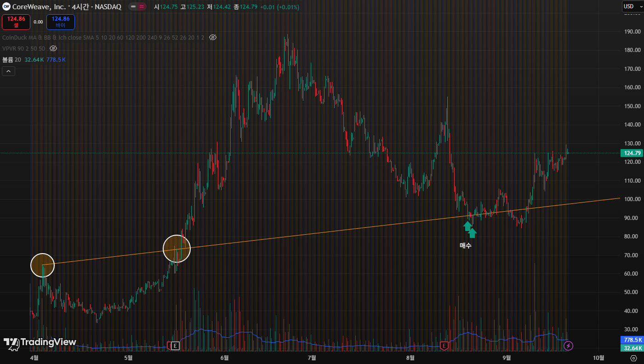The width and height of the screenshot is (644, 364).
Task: Click the CoreWeave, Inc. symbol title
Action: coord(39,7)
